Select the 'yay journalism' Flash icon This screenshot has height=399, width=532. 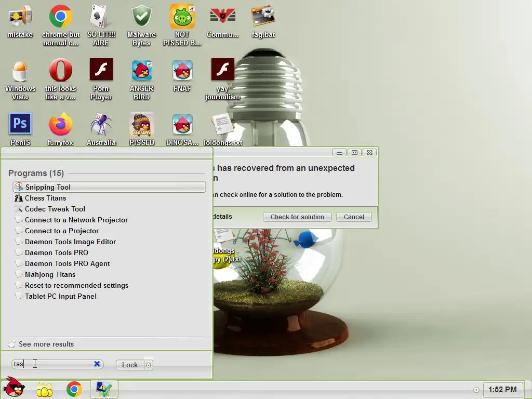click(222, 80)
